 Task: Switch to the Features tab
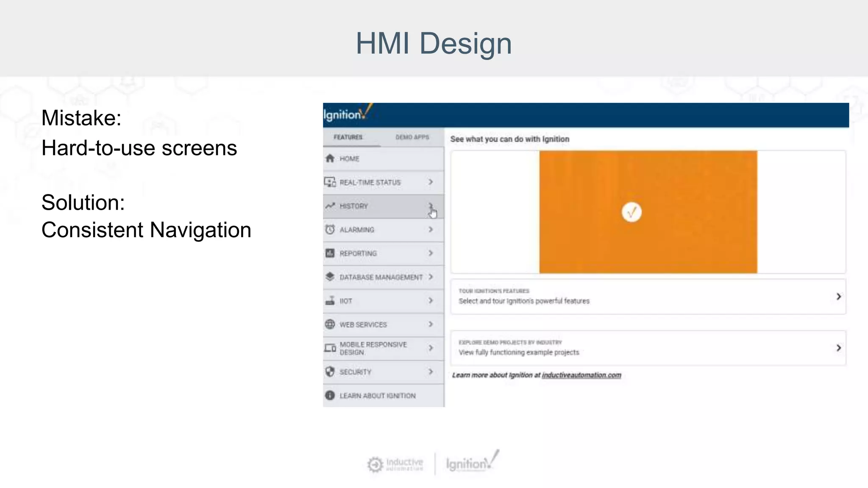(x=348, y=137)
